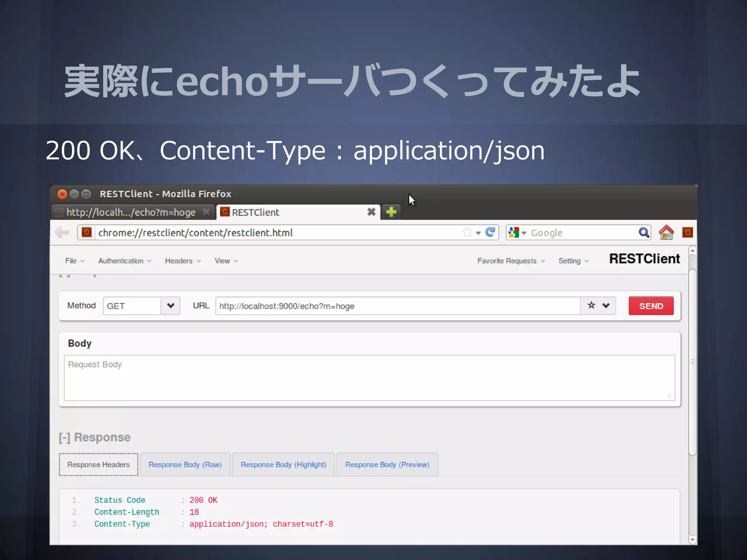The width and height of the screenshot is (747, 560).
Task: Maximize the Firefox window
Action: tap(86, 194)
